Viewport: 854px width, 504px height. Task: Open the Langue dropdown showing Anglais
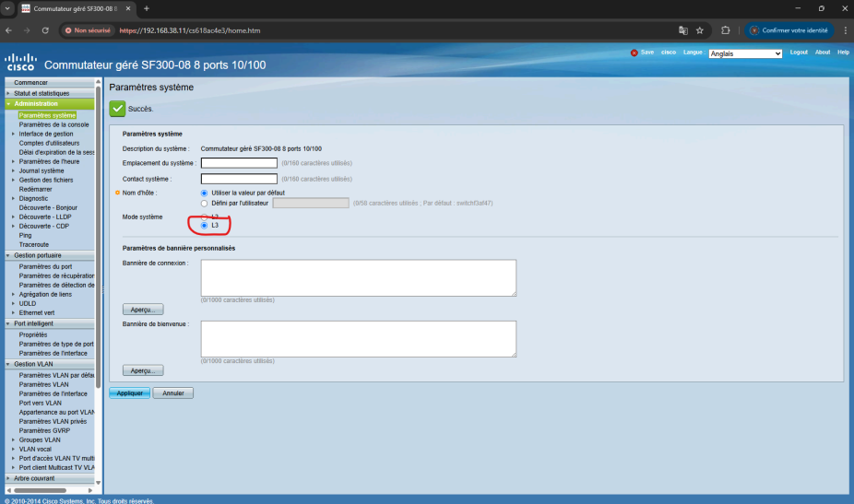pos(745,53)
